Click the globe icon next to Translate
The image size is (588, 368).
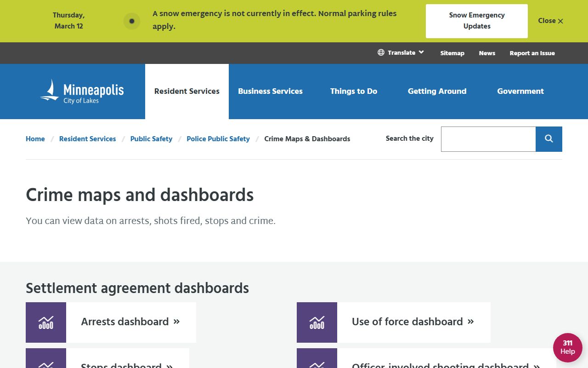pos(381,52)
